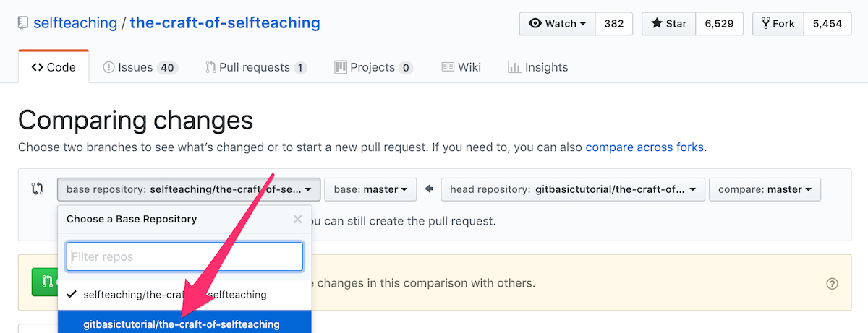Click the compare arrows icon left of base repository
The height and width of the screenshot is (333, 868).
38,189
